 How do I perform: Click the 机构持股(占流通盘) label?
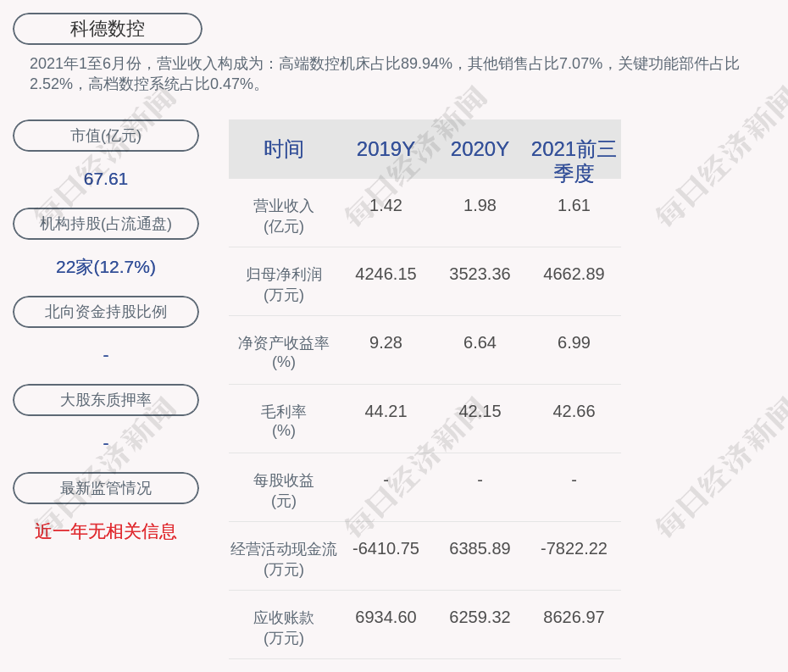click(106, 224)
